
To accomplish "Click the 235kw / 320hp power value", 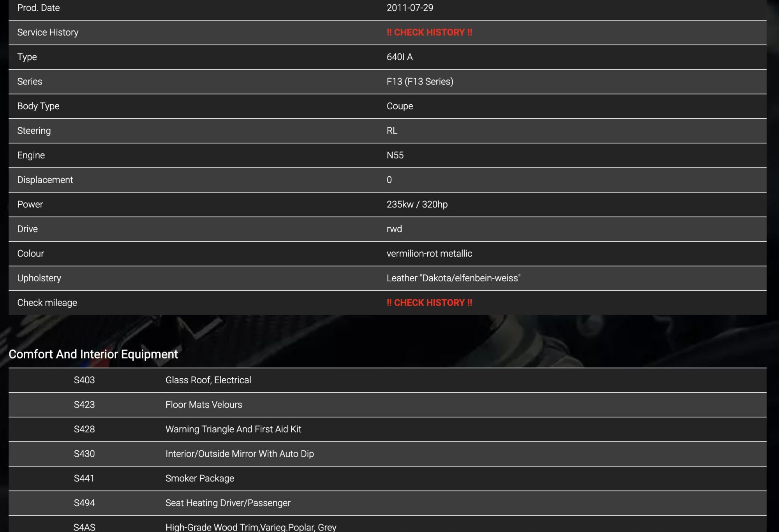I will (417, 204).
